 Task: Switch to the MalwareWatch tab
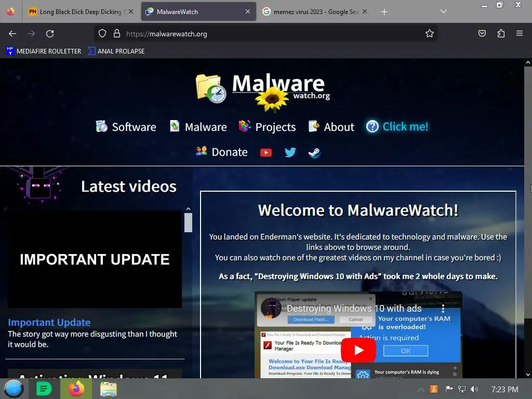click(198, 11)
